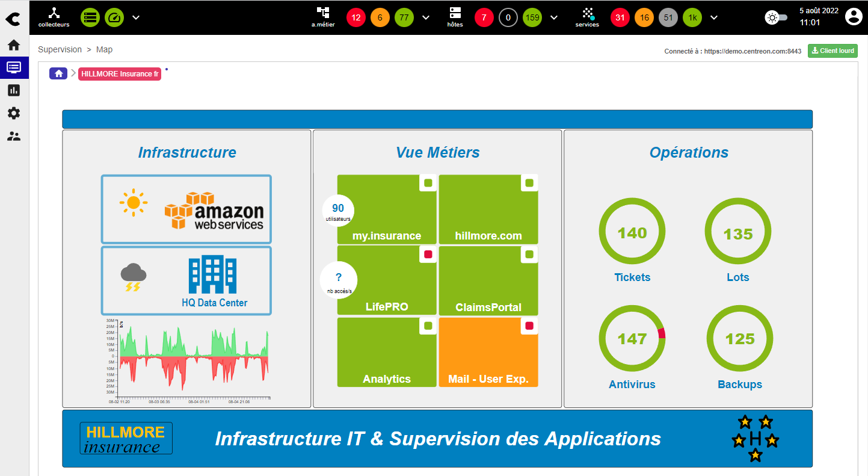This screenshot has height=476, width=868.
Task: Click the Centreon logo in sidebar
Action: [13, 19]
